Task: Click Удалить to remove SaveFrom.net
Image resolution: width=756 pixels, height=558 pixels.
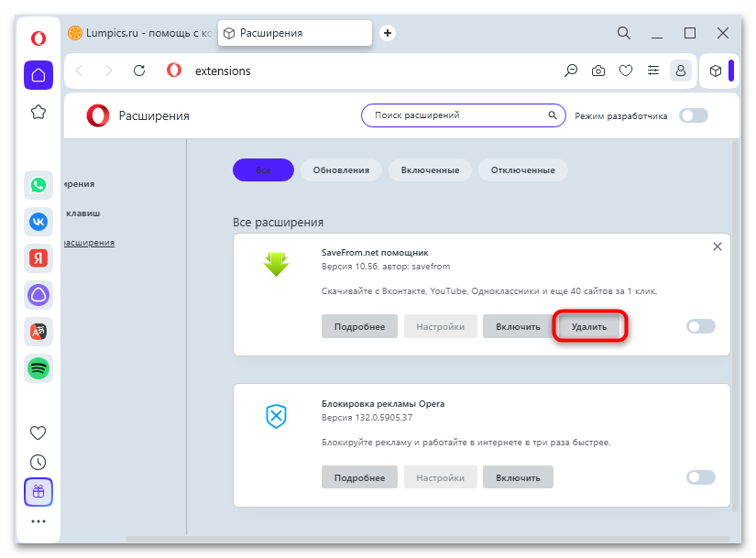Action: coord(589,326)
